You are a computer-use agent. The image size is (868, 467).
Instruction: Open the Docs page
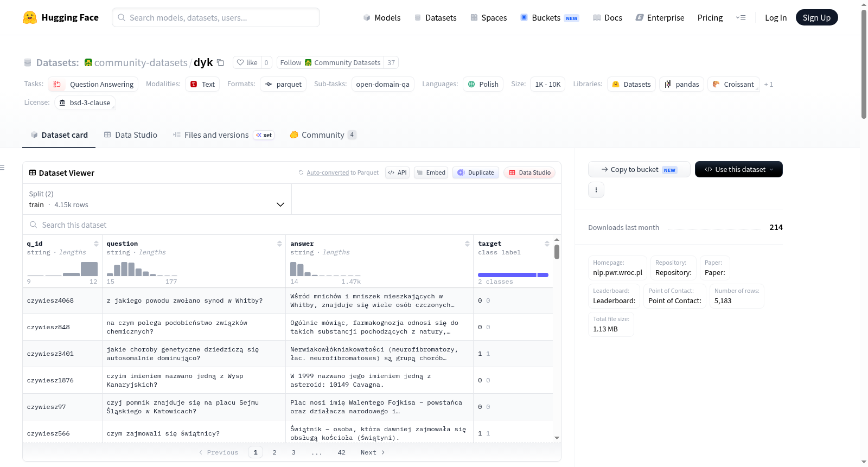click(608, 18)
